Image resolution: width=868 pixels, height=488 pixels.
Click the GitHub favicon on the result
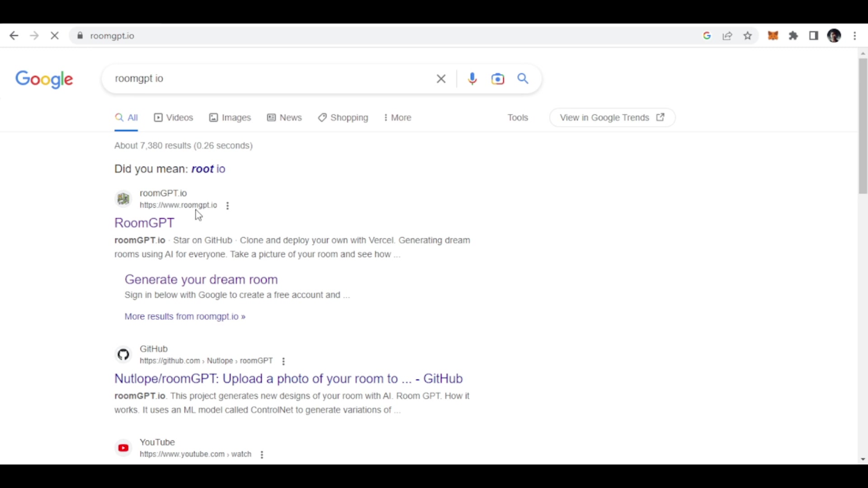click(x=123, y=355)
